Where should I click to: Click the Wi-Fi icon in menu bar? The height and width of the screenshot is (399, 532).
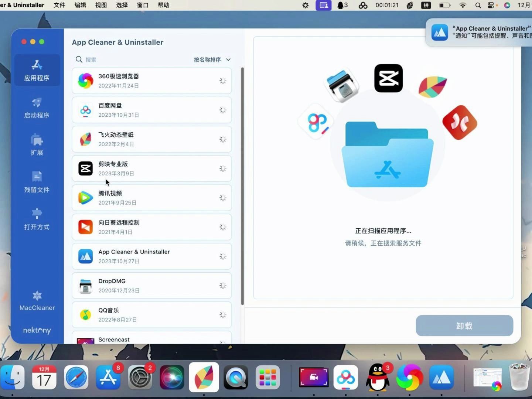[x=463, y=5]
